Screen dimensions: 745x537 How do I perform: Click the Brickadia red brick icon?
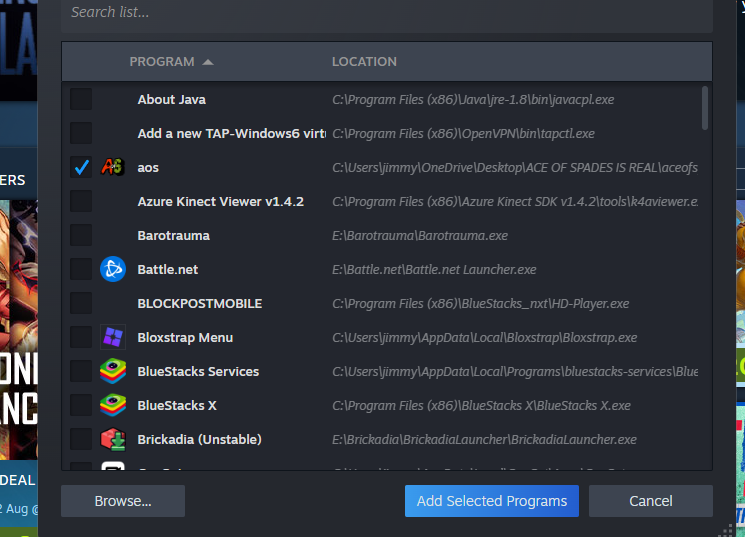coord(113,439)
